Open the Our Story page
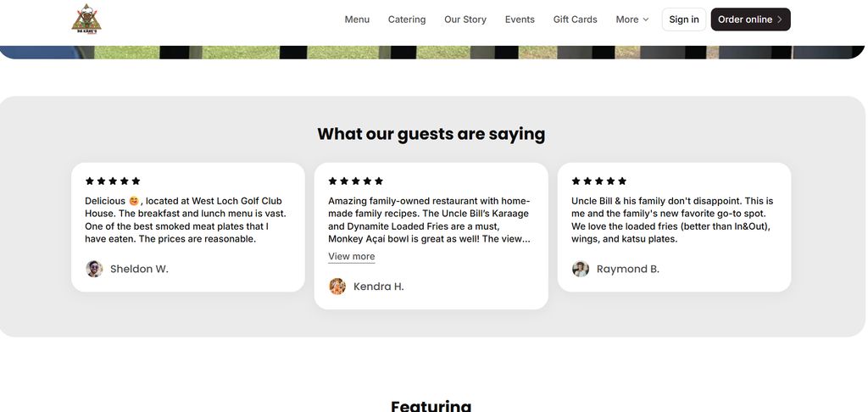Image resolution: width=868 pixels, height=412 pixels. 465,19
